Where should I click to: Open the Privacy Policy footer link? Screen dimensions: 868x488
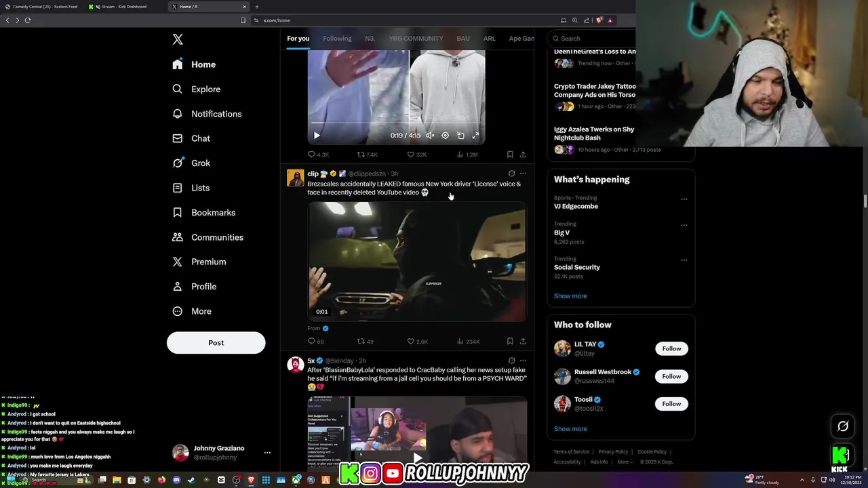[613, 452]
